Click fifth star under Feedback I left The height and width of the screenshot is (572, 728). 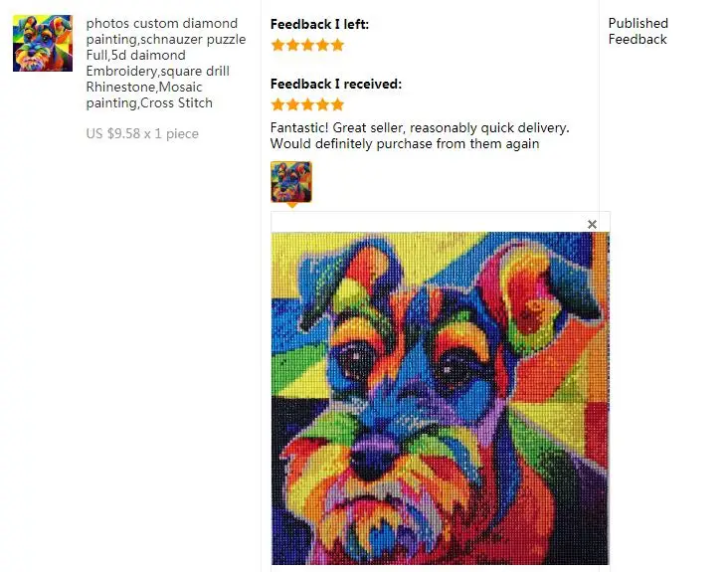pos(337,45)
